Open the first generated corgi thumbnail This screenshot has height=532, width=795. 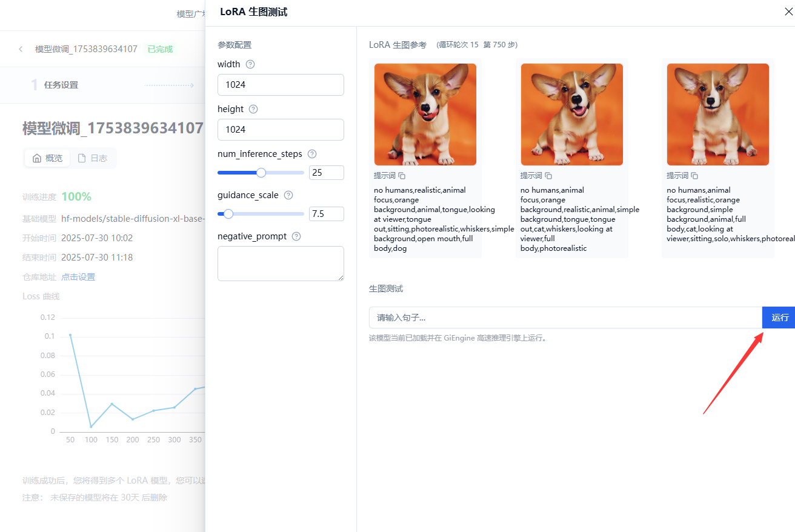tap(425, 115)
